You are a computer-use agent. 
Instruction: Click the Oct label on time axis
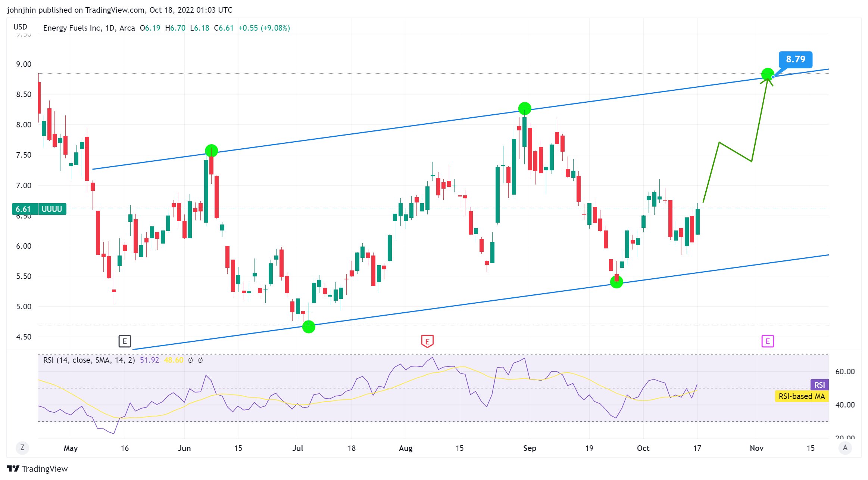click(x=643, y=448)
